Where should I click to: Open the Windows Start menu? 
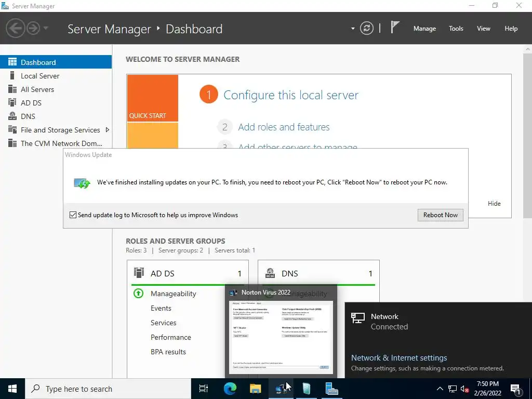(x=12, y=389)
